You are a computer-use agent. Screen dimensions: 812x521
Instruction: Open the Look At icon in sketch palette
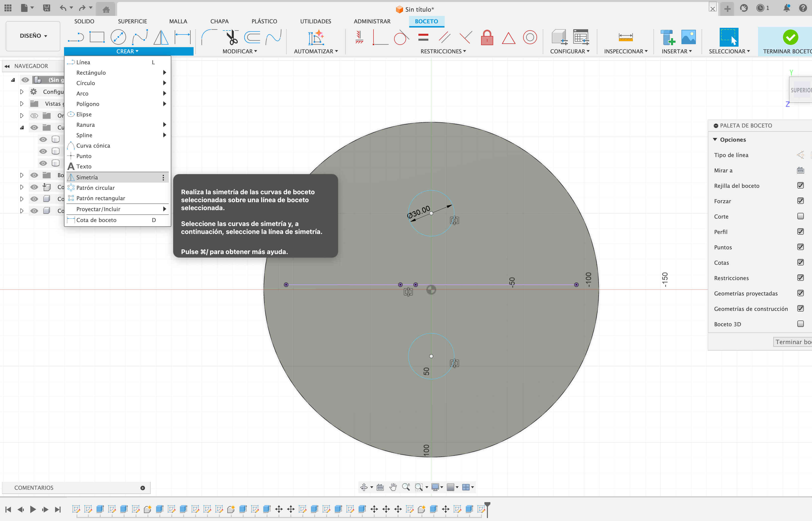[801, 170]
